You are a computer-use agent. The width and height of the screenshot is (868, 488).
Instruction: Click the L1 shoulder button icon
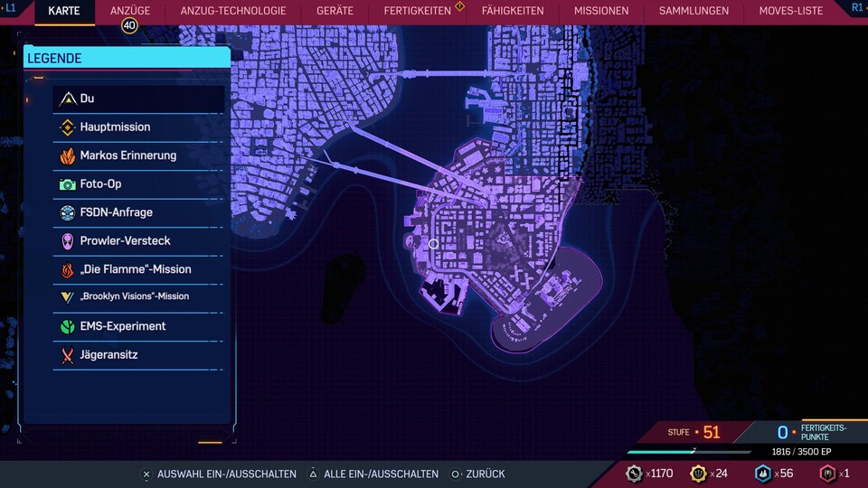pyautogui.click(x=11, y=8)
